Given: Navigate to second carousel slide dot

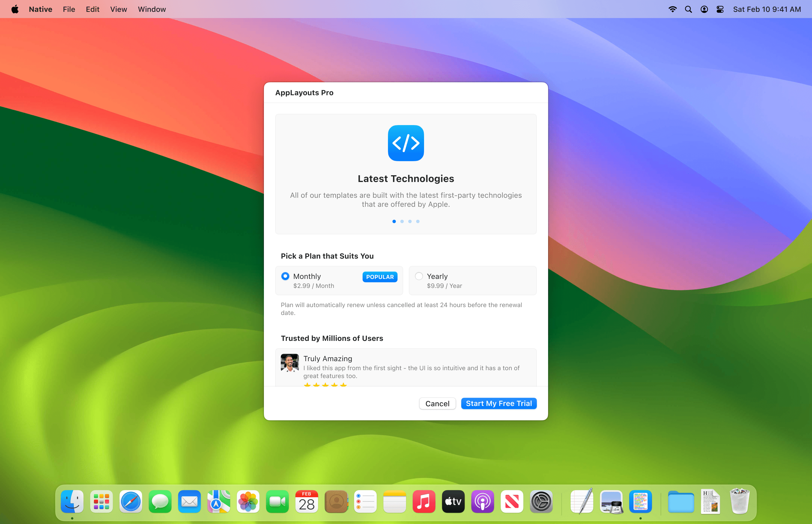Looking at the screenshot, I should click(401, 221).
